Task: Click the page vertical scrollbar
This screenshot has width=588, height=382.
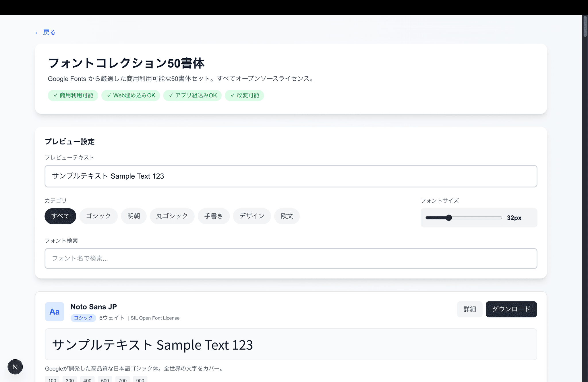Action: tap(585, 26)
